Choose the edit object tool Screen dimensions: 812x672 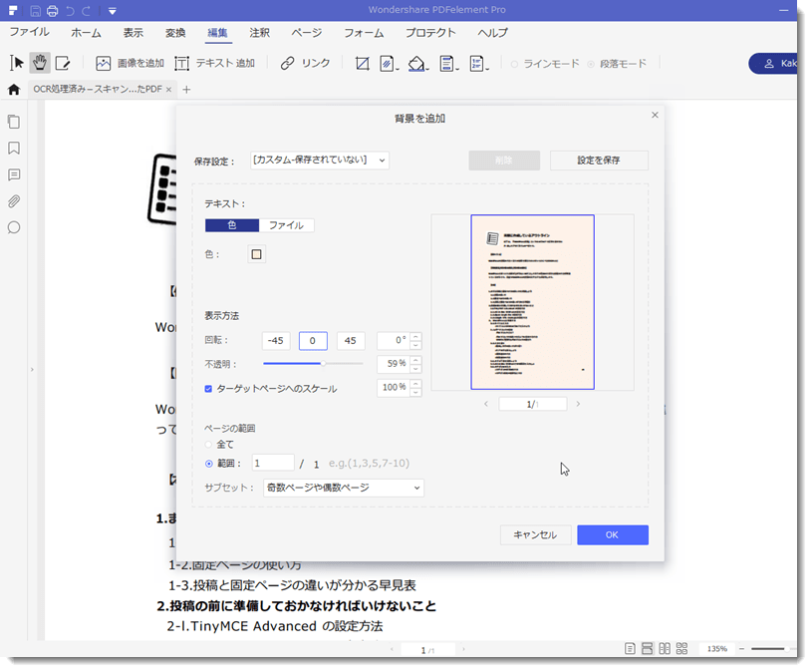pos(63,63)
